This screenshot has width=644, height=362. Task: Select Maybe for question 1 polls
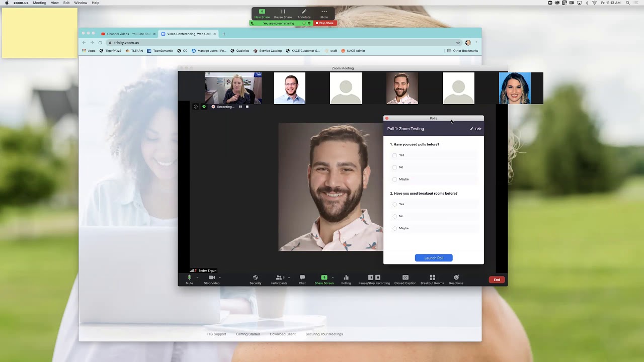394,179
